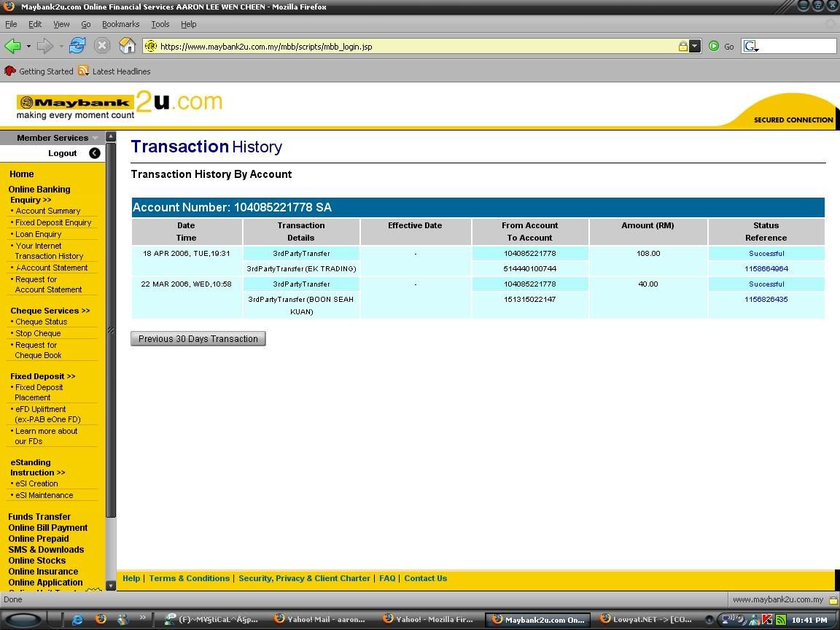
Task: Open the back button history dropdown arrow
Action: (x=28, y=46)
